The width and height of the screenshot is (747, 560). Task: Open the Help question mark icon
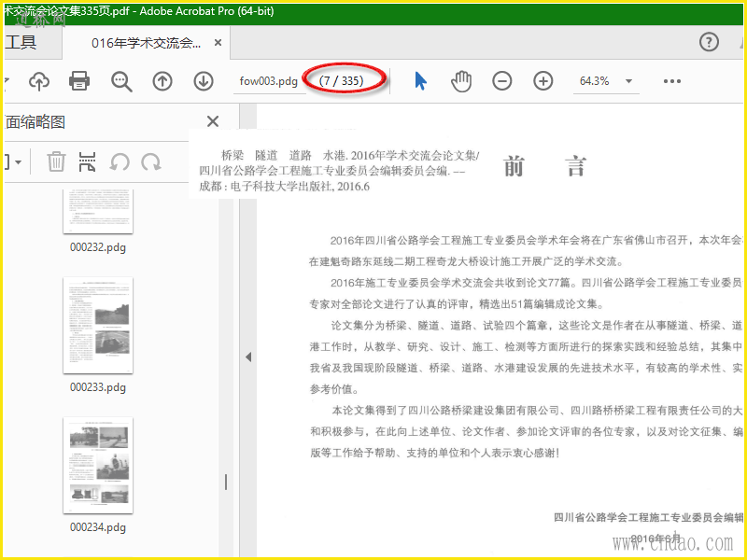pyautogui.click(x=709, y=42)
